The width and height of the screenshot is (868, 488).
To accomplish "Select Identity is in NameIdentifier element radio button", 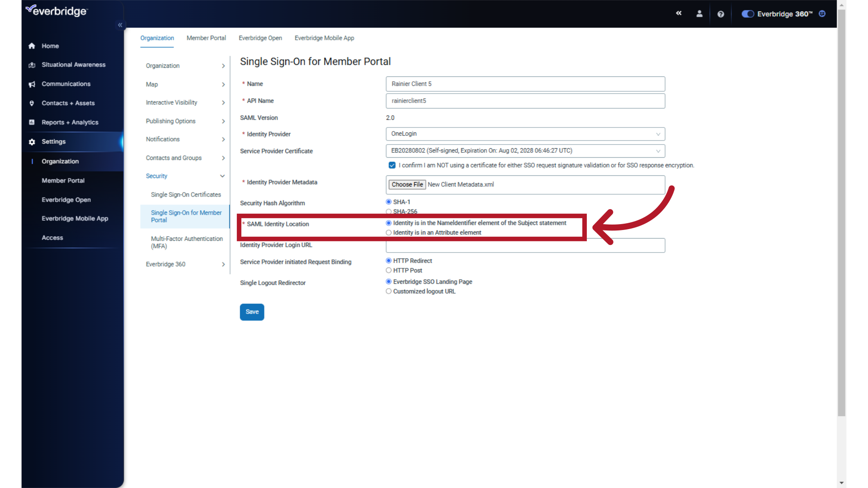I will [x=388, y=223].
